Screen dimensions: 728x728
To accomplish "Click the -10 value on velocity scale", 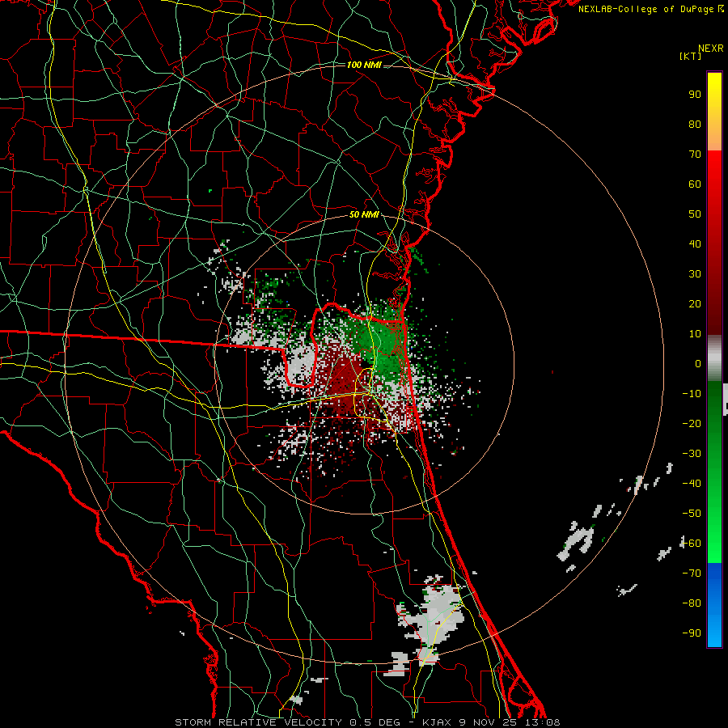I will (692, 394).
